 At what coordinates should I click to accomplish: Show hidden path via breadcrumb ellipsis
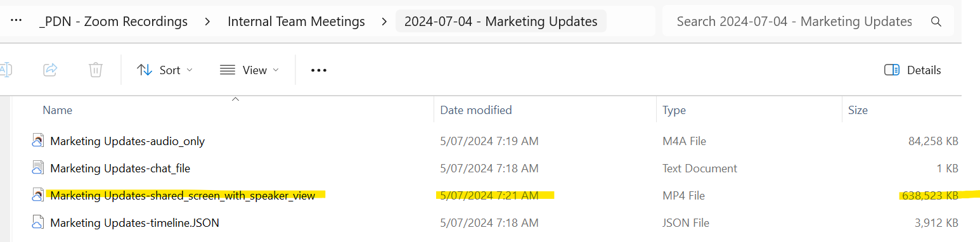pyautogui.click(x=17, y=21)
